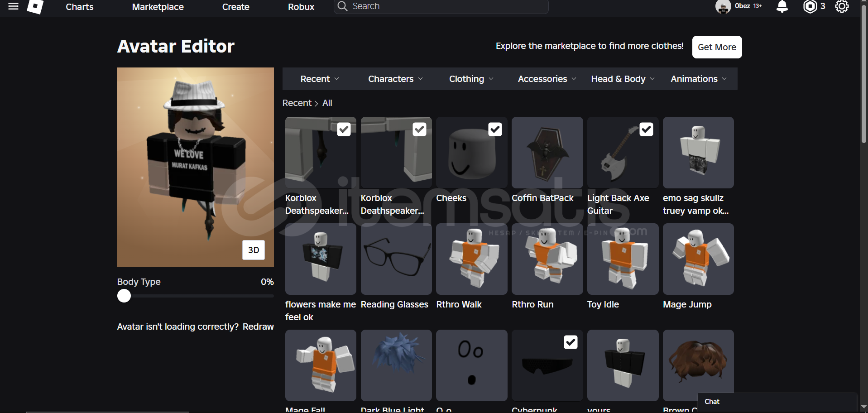Image resolution: width=868 pixels, height=413 pixels.
Task: Expand the Characters dropdown
Action: [395, 79]
